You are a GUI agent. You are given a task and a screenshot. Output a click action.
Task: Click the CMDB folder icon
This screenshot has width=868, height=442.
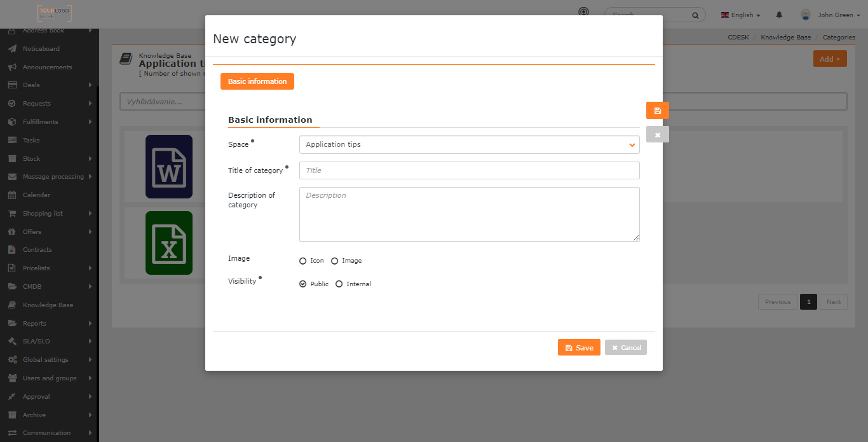tap(11, 286)
